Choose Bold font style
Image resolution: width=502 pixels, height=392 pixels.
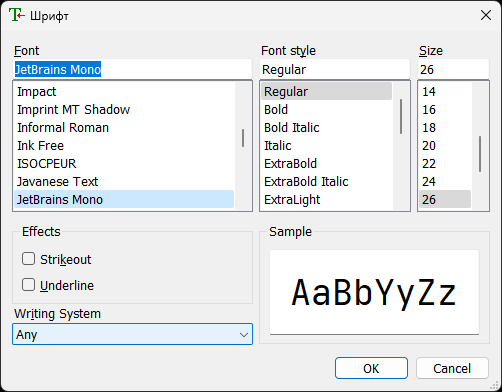pyautogui.click(x=326, y=109)
